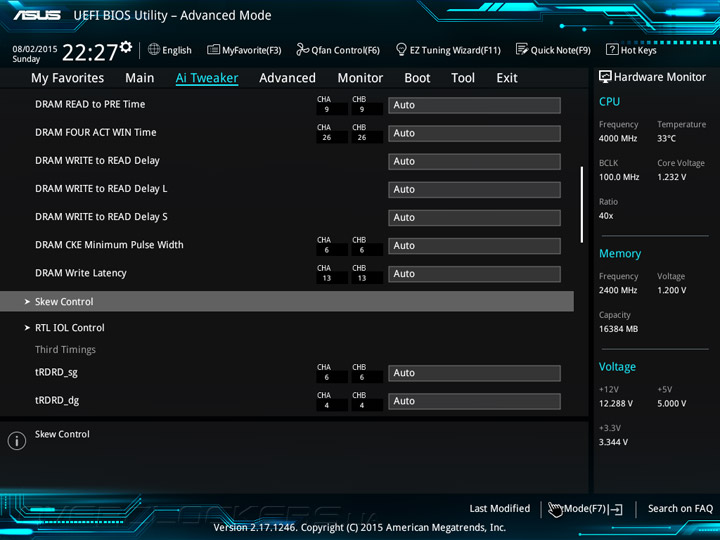Screen dimensions: 720x540
Task: Click EZ Tuning Wizard(F11) label
Action: [x=455, y=50]
